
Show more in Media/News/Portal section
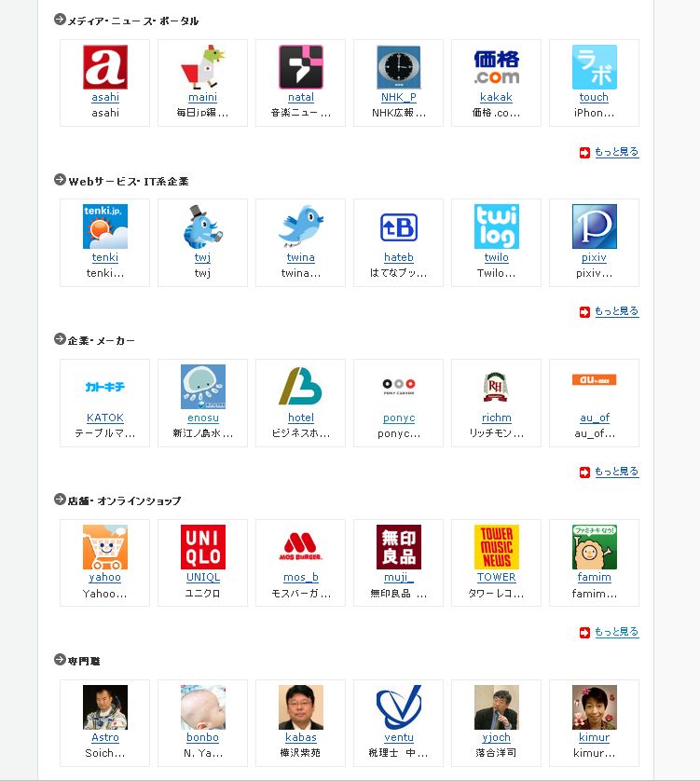(616, 152)
